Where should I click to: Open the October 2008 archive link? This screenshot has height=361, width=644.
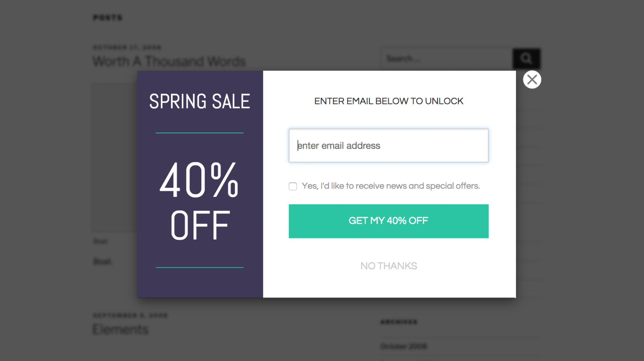[x=403, y=346]
